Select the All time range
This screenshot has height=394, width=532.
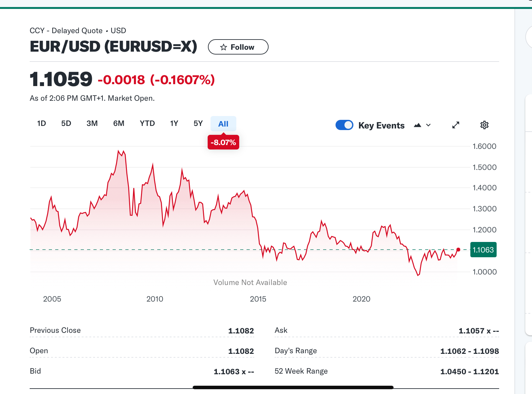(x=223, y=124)
